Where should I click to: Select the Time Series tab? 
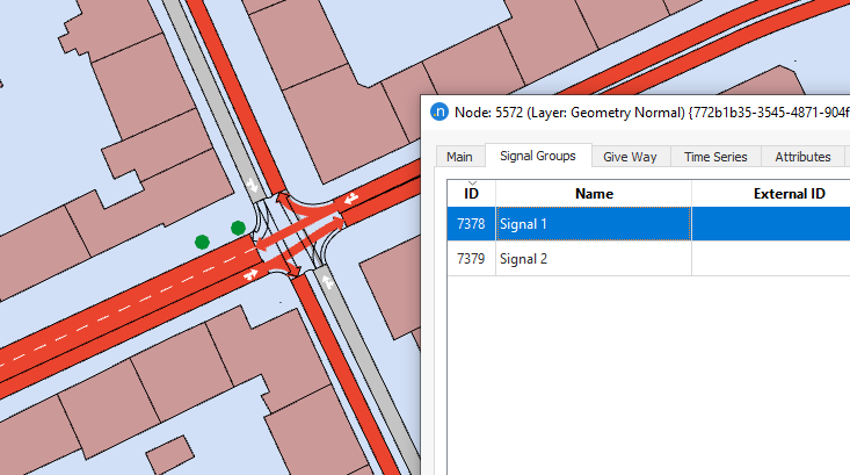716,157
